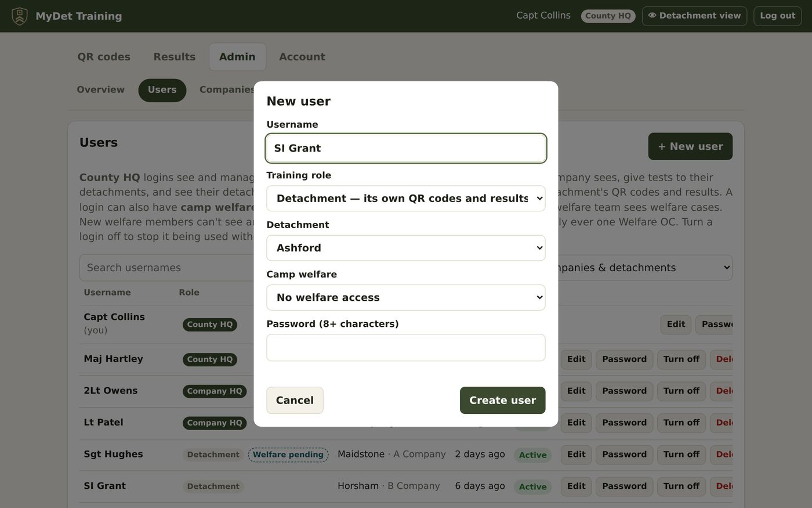The image size is (812, 508).
Task: Open the Overview sub-tab
Action: pos(101,90)
